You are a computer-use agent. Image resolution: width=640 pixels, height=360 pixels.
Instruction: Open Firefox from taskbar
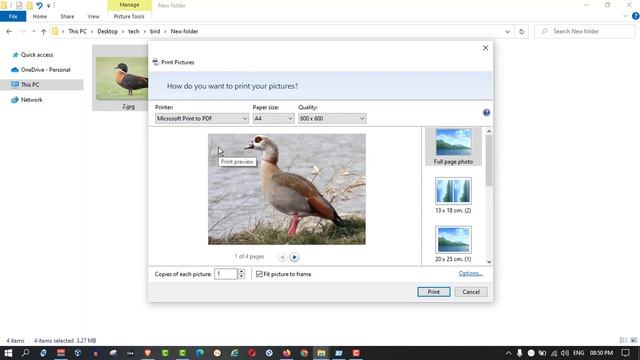pyautogui.click(x=287, y=353)
